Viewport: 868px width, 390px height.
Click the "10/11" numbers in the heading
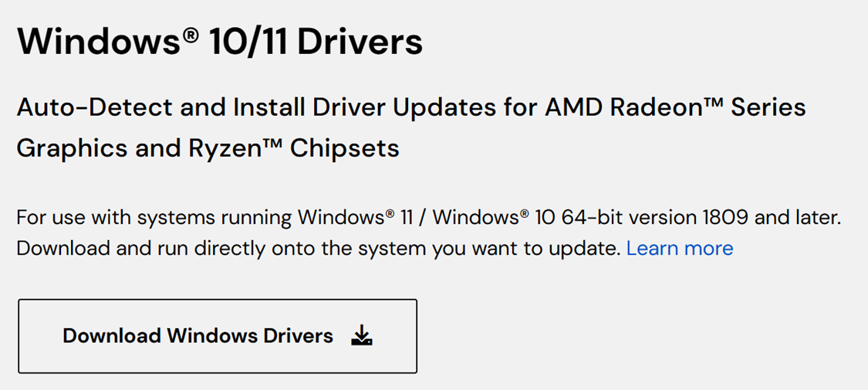click(x=248, y=41)
